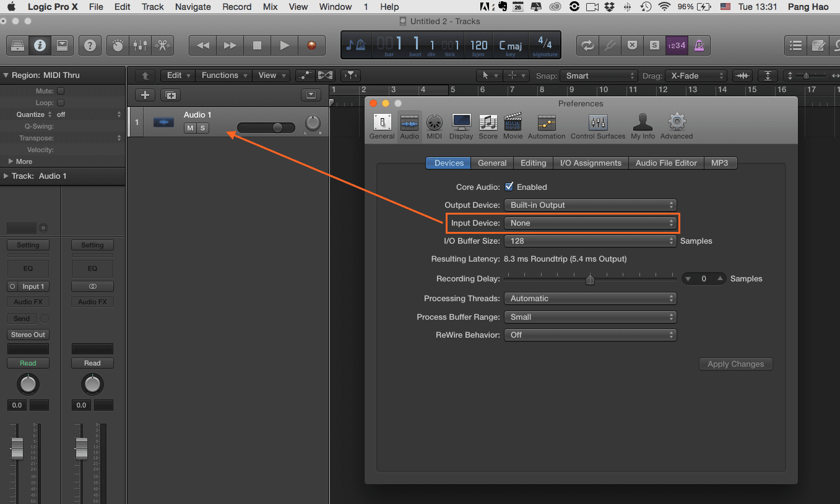Open the ReWire Behavior dropdown
The height and width of the screenshot is (504, 840).
(x=591, y=335)
